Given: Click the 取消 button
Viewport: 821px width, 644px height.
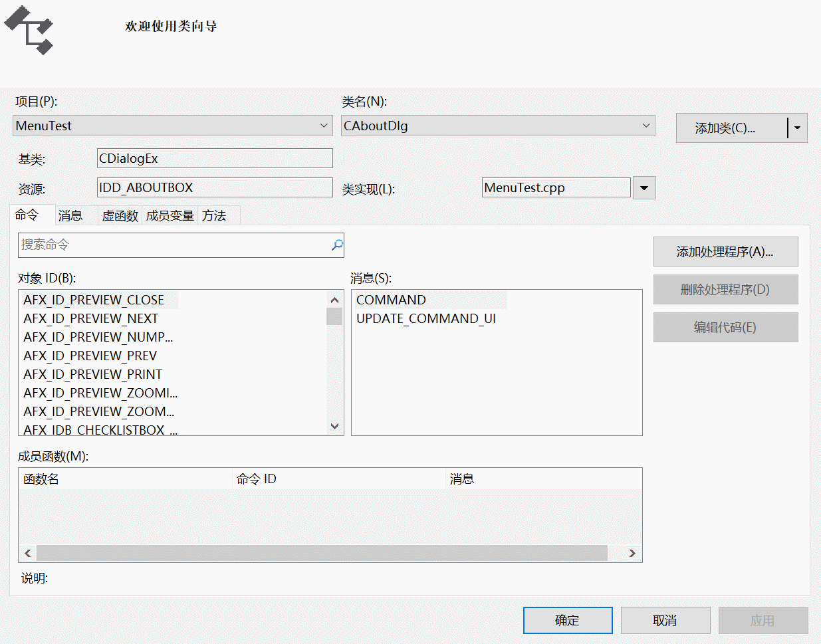Looking at the screenshot, I should (665, 620).
